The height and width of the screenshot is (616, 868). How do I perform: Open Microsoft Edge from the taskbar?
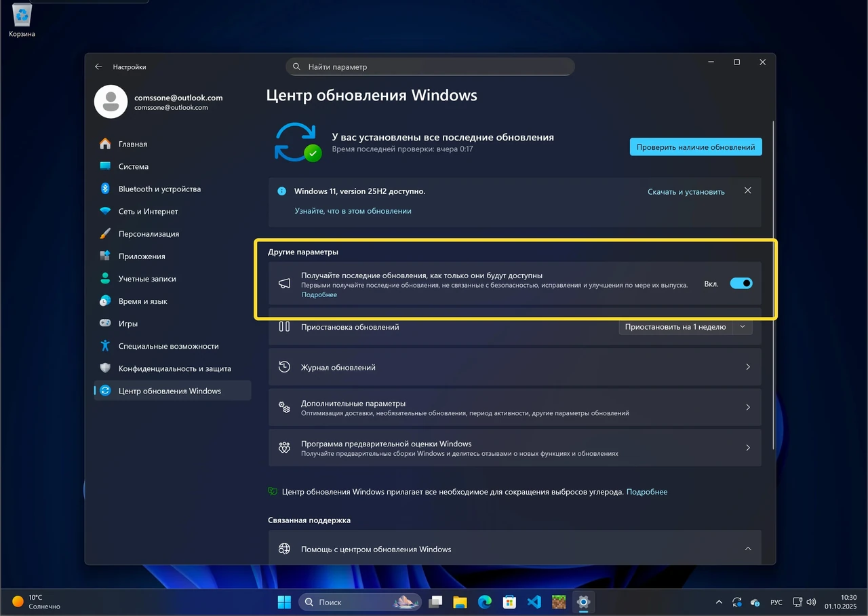tap(484, 602)
